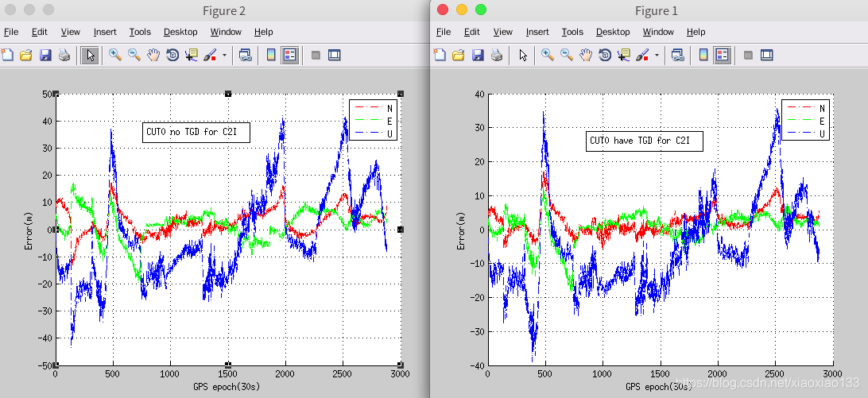Save Figure 1 using floppy disk icon
868x398 pixels.
[x=478, y=55]
